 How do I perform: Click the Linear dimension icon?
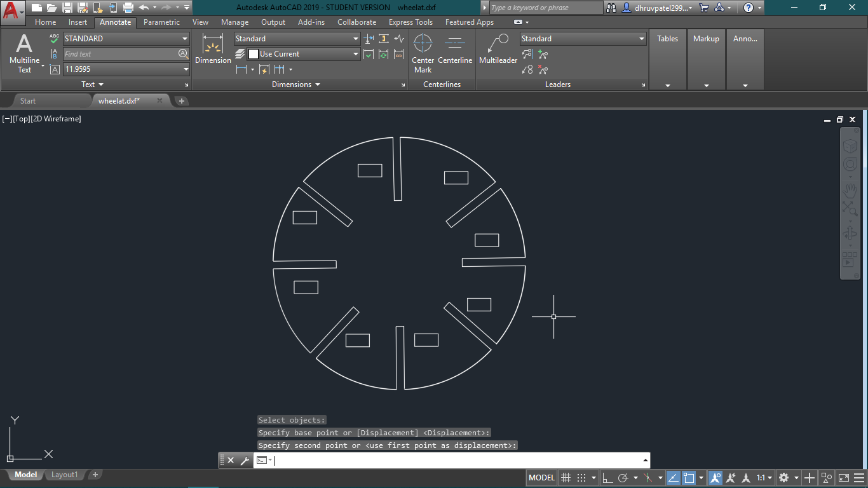(241, 69)
